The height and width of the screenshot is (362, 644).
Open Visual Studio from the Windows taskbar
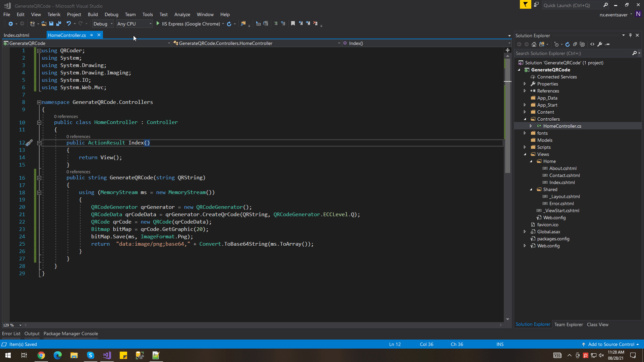(x=107, y=355)
